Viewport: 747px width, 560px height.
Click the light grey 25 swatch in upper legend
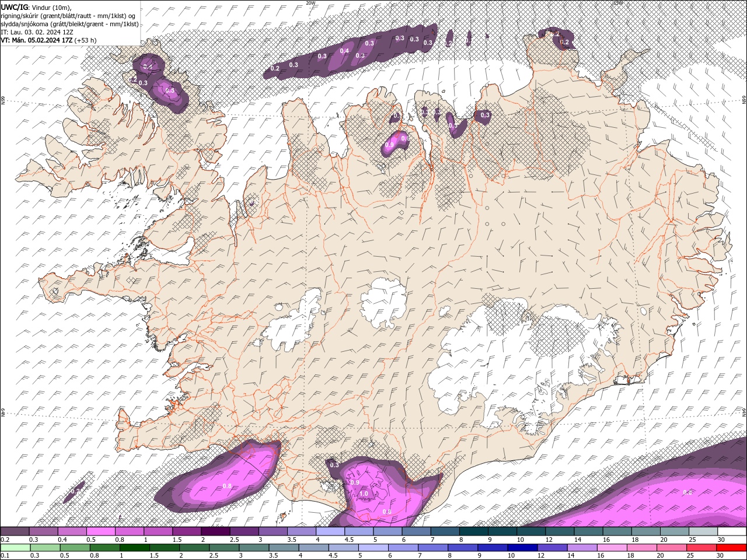tap(703, 531)
